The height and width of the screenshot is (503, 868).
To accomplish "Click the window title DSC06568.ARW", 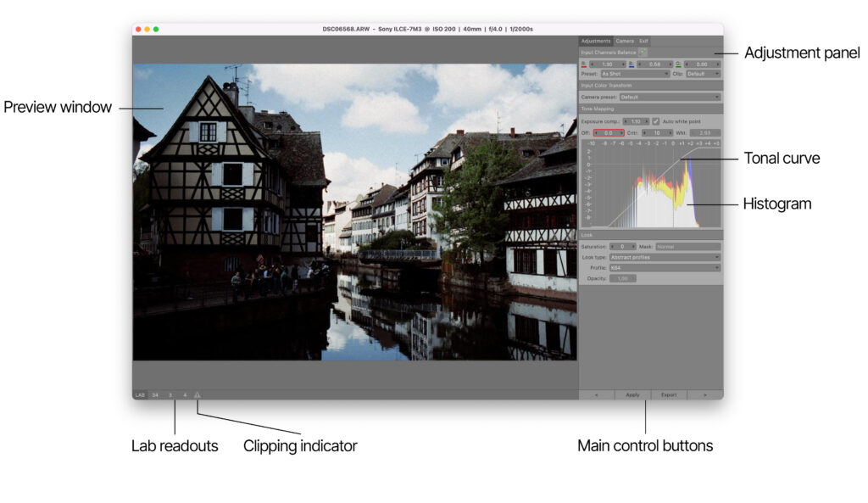I will (346, 29).
